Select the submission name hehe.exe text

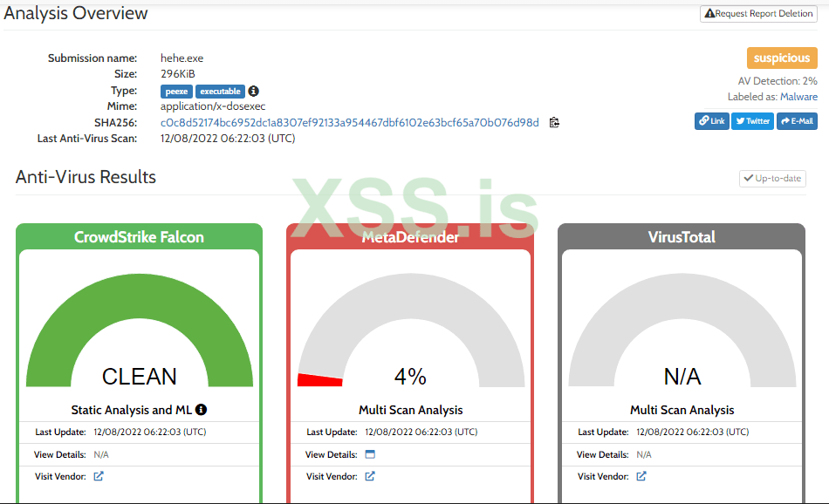coord(182,58)
